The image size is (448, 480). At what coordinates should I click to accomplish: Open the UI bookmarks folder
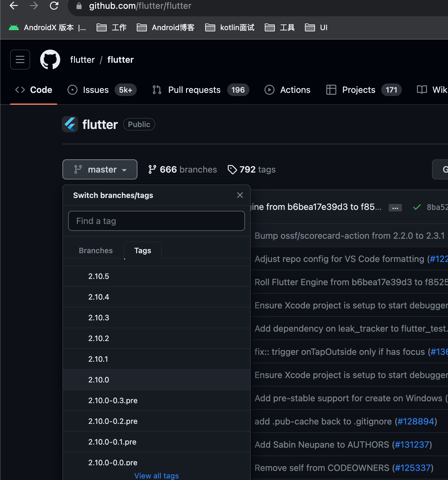coord(316,28)
